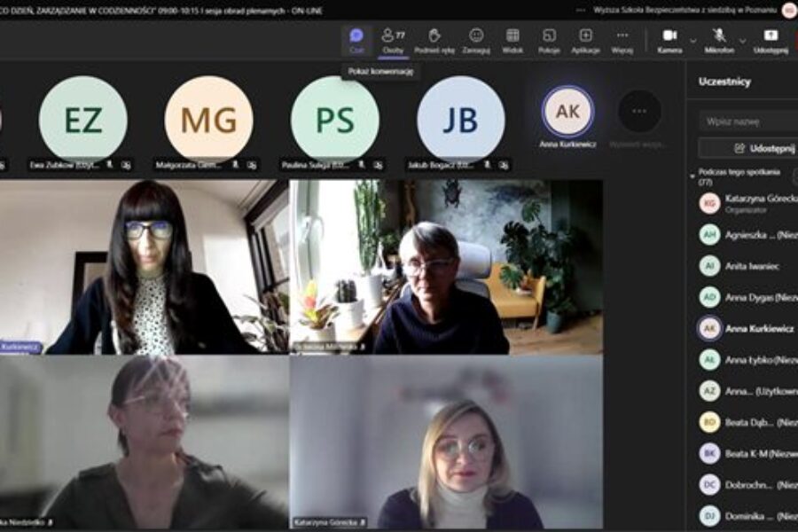Open the overflow participants circle with dots
The height and width of the screenshot is (532, 798).
click(x=639, y=111)
